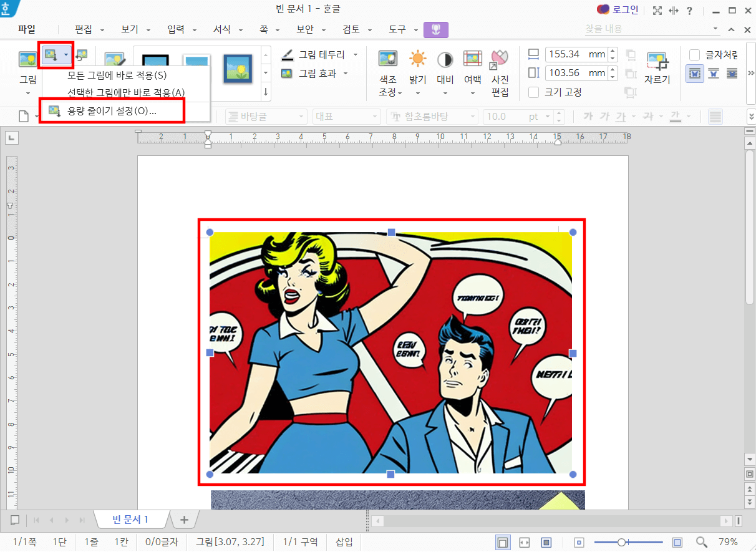Click the new document page icon
Viewport: 756px width, 552px height.
(x=23, y=116)
